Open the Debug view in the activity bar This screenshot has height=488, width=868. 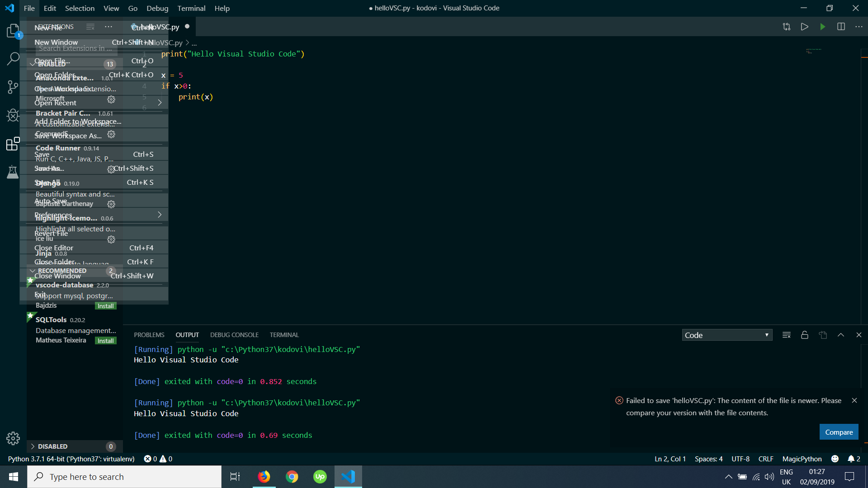click(x=12, y=115)
